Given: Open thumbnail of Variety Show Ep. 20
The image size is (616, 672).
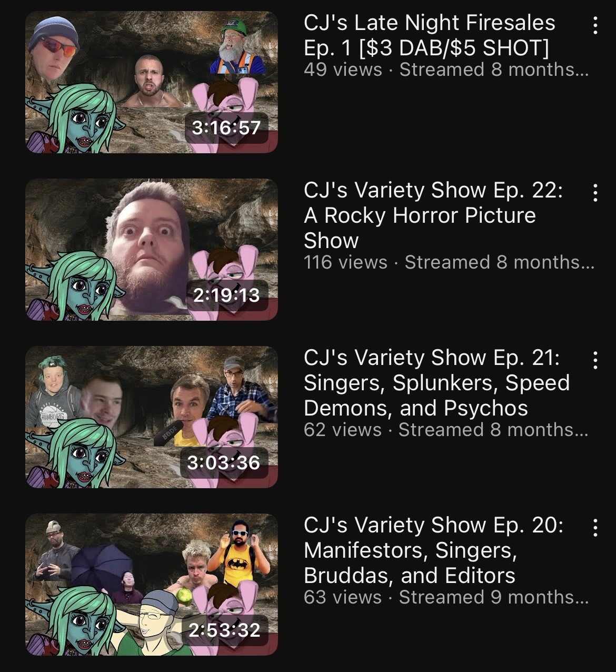Looking at the screenshot, I should click(x=152, y=585).
